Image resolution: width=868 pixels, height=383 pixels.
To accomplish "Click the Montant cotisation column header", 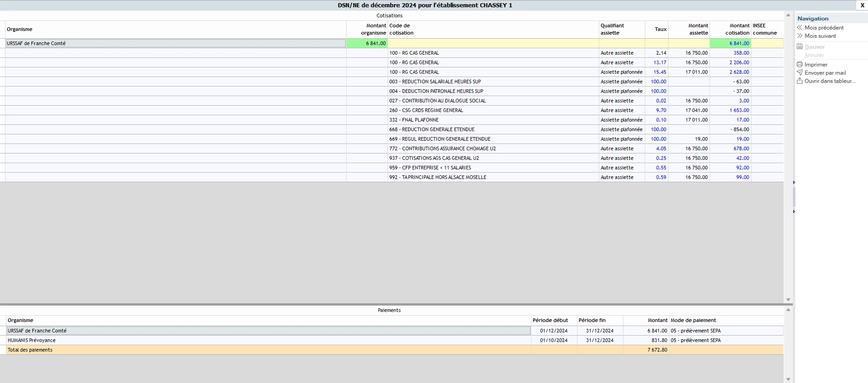I will (730, 29).
